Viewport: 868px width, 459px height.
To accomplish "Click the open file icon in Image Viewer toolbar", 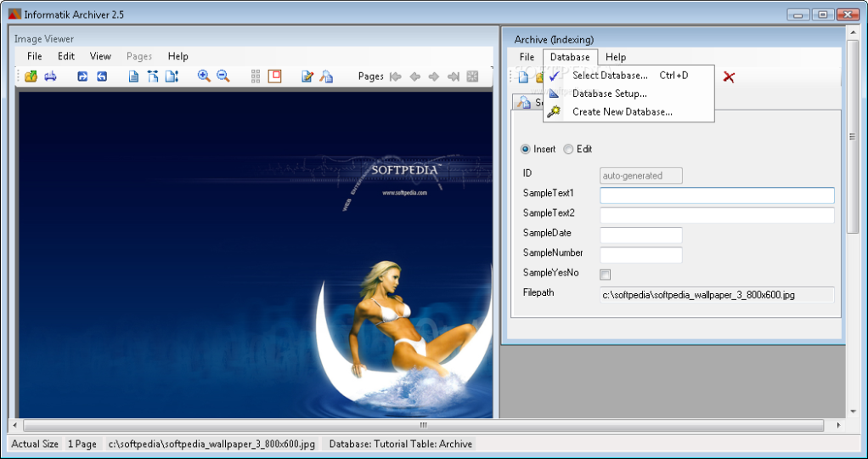I will click(x=31, y=76).
